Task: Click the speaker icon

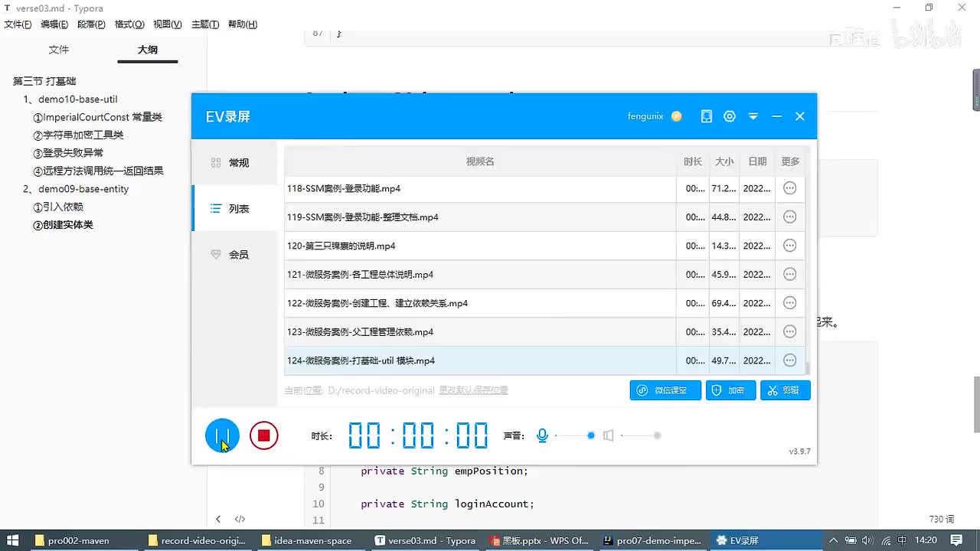Action: coord(608,435)
